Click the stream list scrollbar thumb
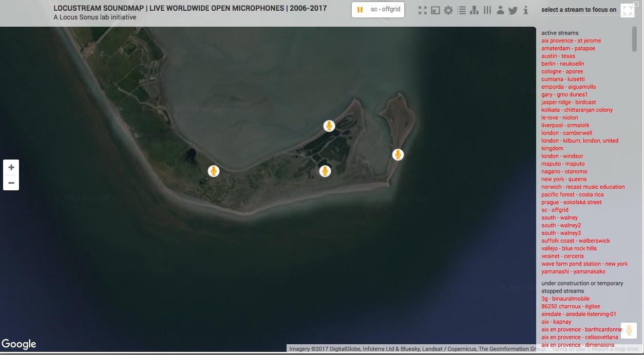Screen dimensions: 644x355 point(634,40)
